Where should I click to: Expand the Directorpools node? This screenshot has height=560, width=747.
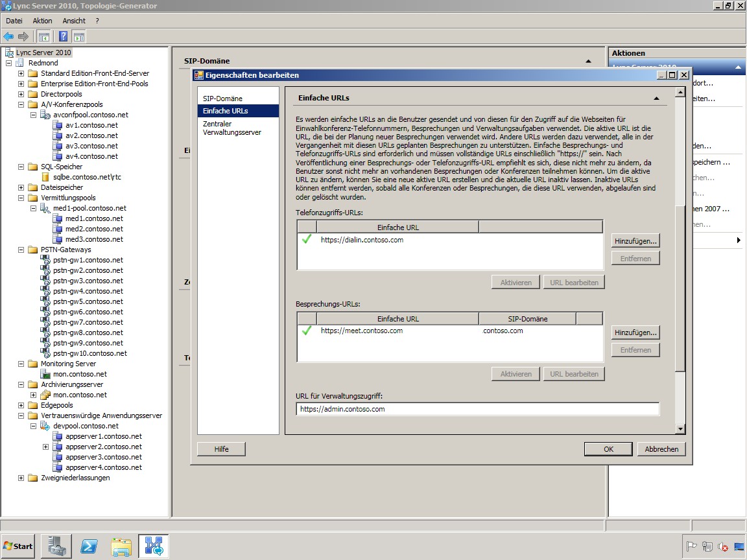(x=21, y=94)
